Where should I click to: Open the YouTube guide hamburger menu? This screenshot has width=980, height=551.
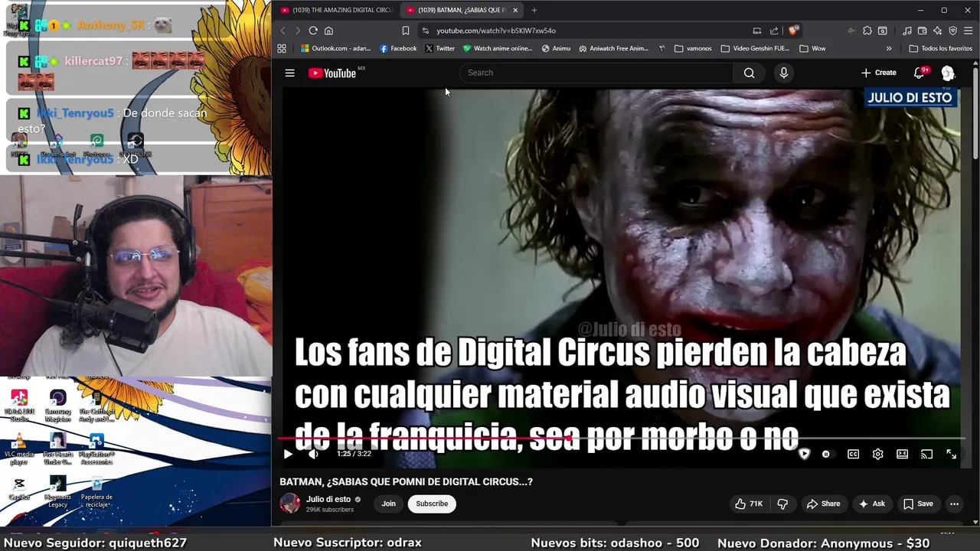[x=289, y=73]
